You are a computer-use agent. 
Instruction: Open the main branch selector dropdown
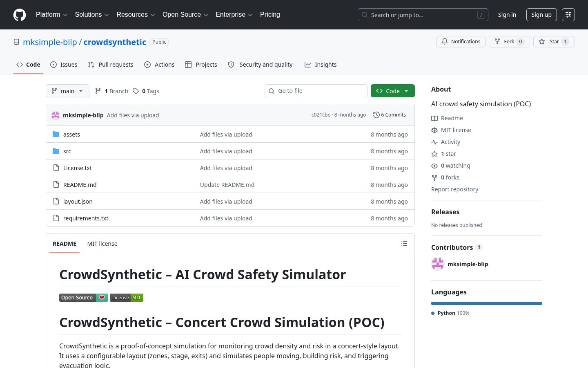(67, 91)
